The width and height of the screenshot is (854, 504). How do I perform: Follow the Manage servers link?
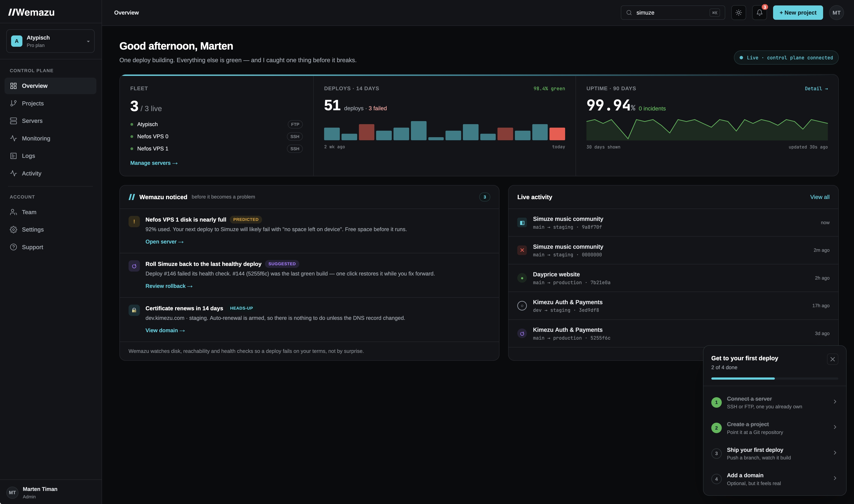(154, 163)
